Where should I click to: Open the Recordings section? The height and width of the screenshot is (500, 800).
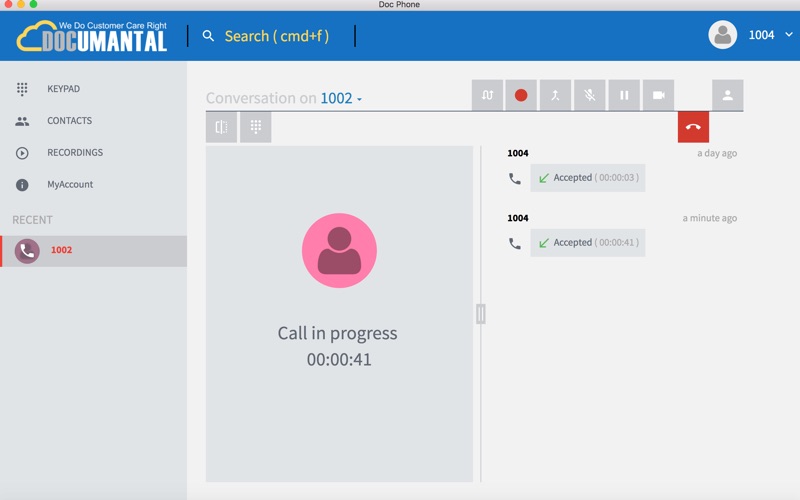74,153
